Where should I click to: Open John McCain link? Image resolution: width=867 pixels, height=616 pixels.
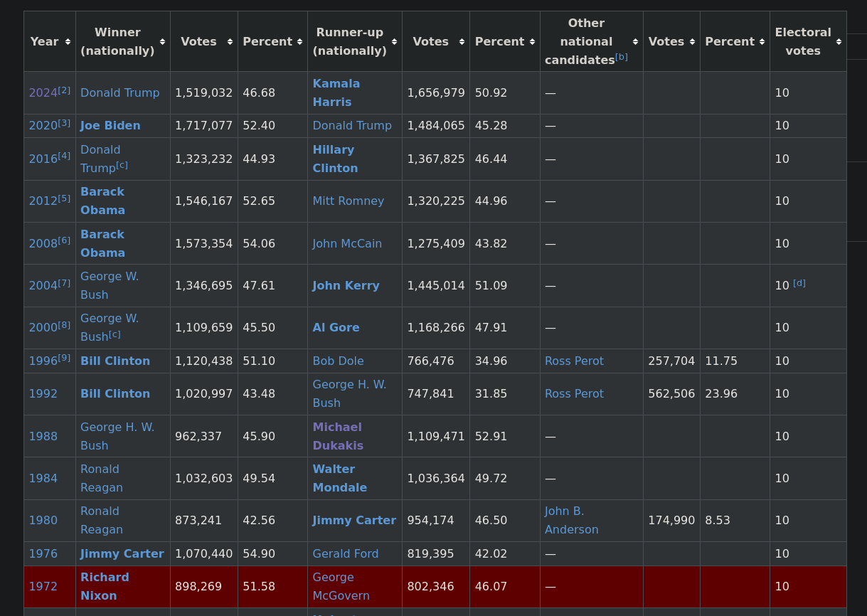point(347,244)
